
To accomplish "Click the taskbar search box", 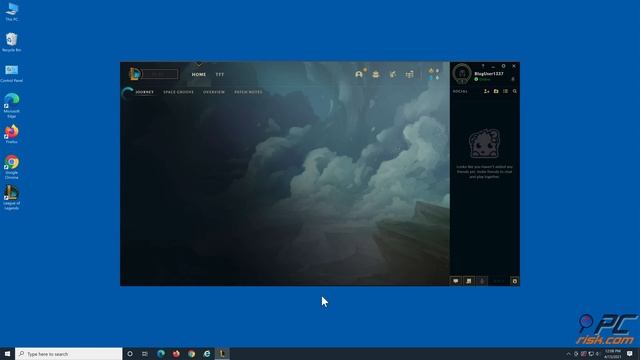I will click(x=69, y=354).
